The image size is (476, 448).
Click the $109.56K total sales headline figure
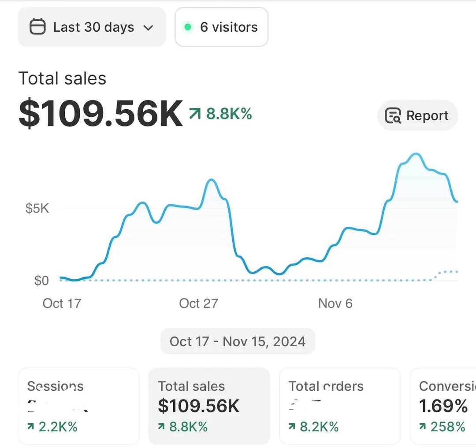[101, 113]
